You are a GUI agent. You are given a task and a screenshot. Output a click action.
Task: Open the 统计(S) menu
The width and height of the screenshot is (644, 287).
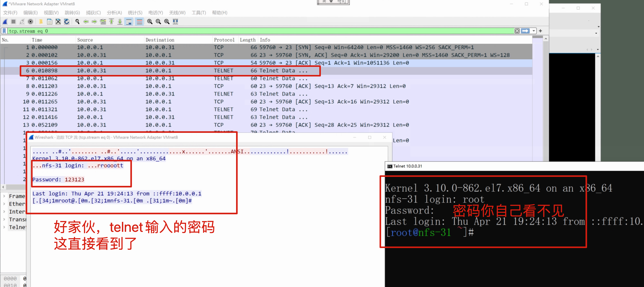135,13
